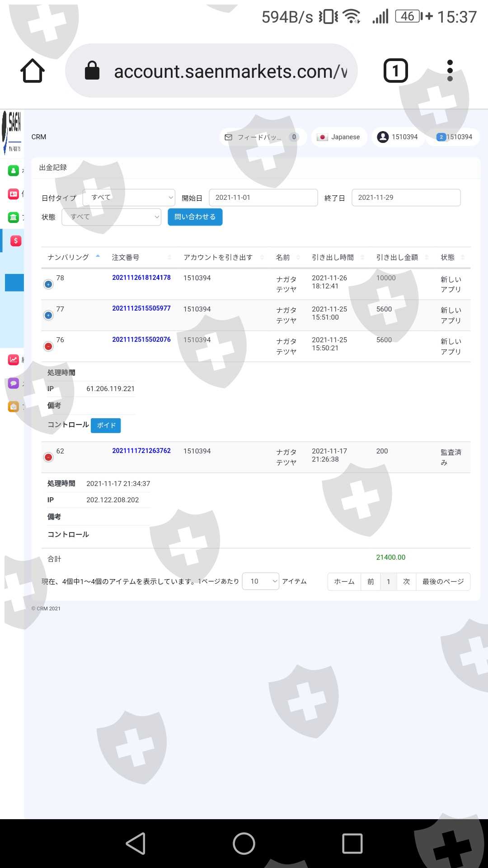The height and width of the screenshot is (868, 488).
Task: Select the 監査済み status cell
Action: (x=451, y=457)
